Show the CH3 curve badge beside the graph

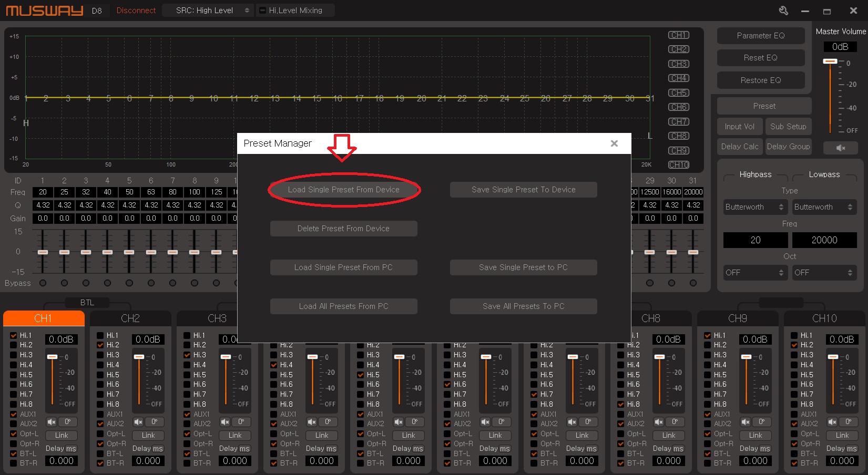679,64
